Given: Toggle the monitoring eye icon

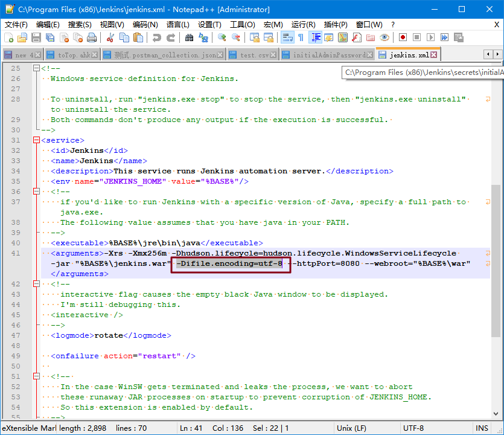Looking at the screenshot, I should coord(384,37).
